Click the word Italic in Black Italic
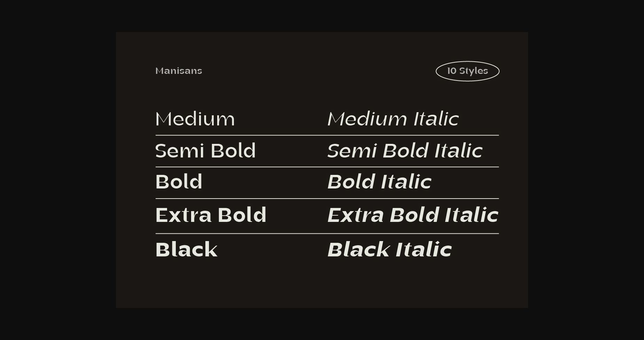This screenshot has height=340, width=644. [x=424, y=249]
